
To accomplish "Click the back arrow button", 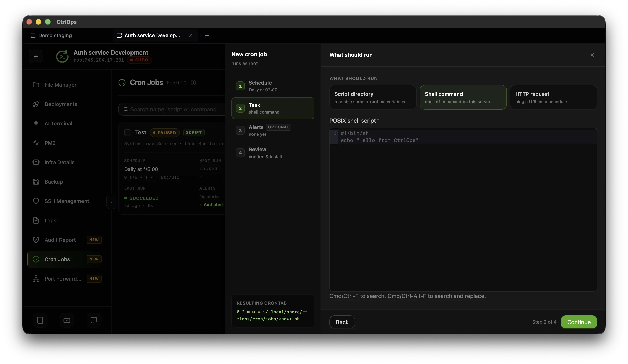I will click(x=36, y=57).
